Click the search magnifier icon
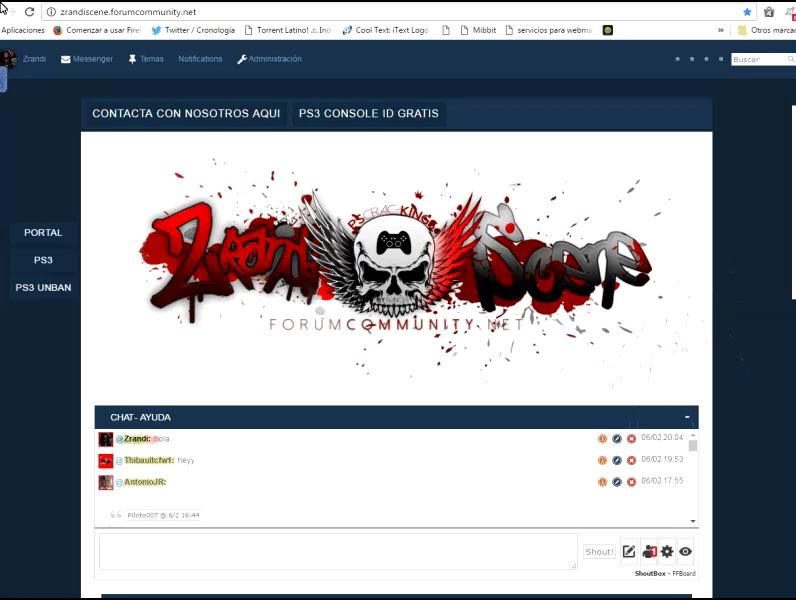The height and width of the screenshot is (600, 796). click(x=791, y=59)
